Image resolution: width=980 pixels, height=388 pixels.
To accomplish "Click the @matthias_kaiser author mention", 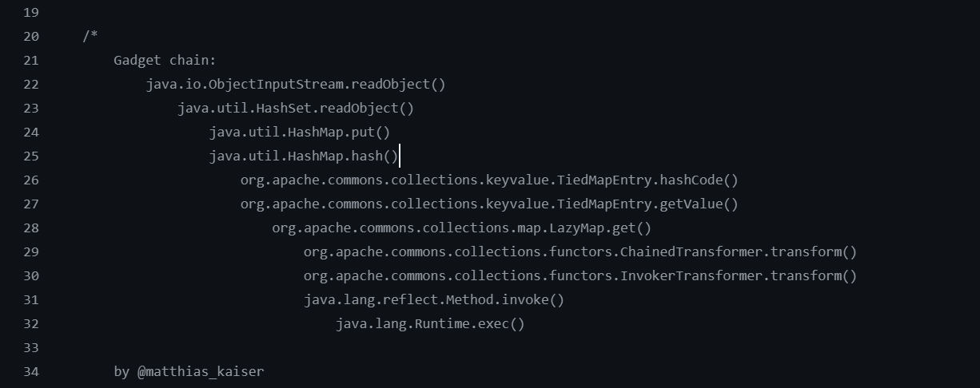I will [x=200, y=372].
